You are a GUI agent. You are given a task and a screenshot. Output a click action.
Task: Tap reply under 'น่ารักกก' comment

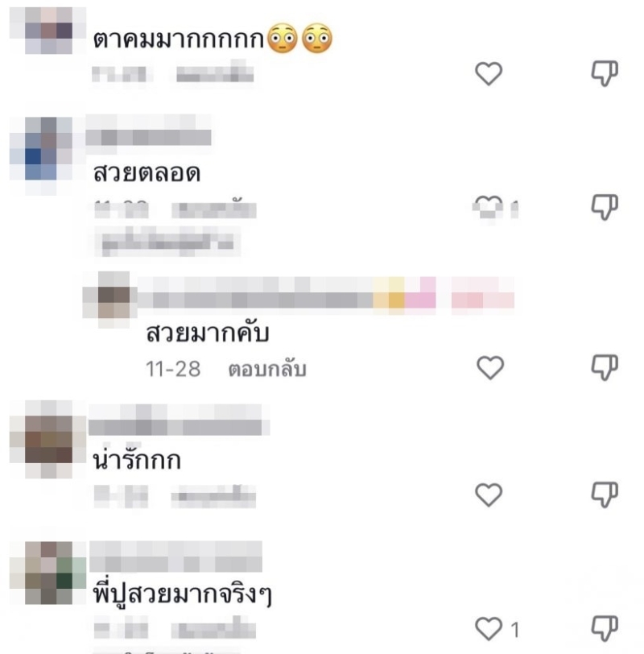click(213, 496)
